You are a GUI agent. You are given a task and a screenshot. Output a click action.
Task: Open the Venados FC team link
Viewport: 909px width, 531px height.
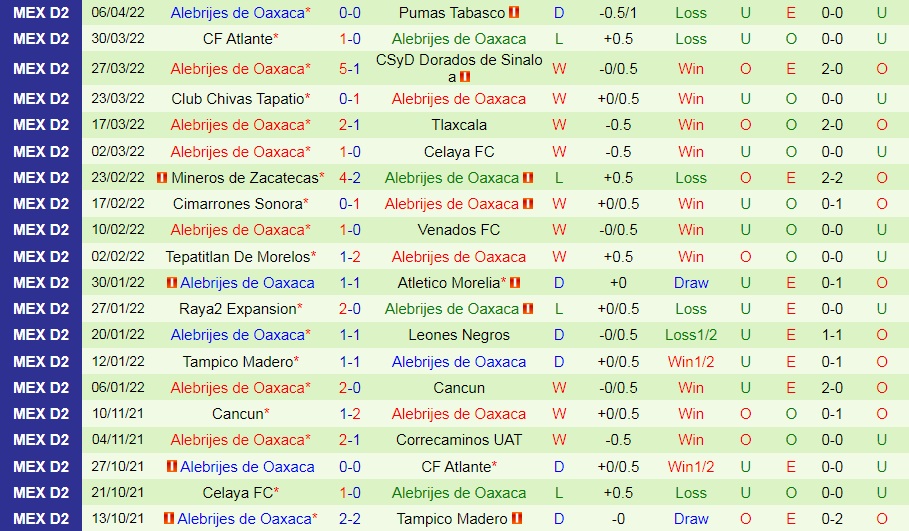pos(459,230)
